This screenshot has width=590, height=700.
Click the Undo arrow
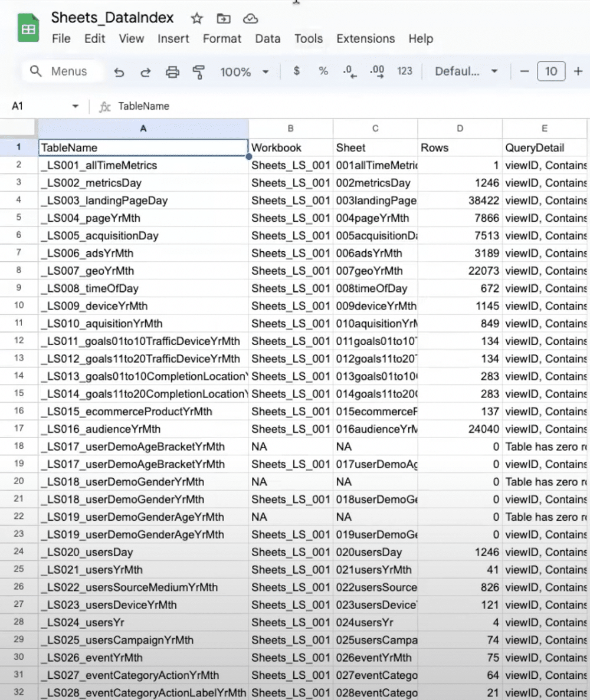pyautogui.click(x=119, y=71)
